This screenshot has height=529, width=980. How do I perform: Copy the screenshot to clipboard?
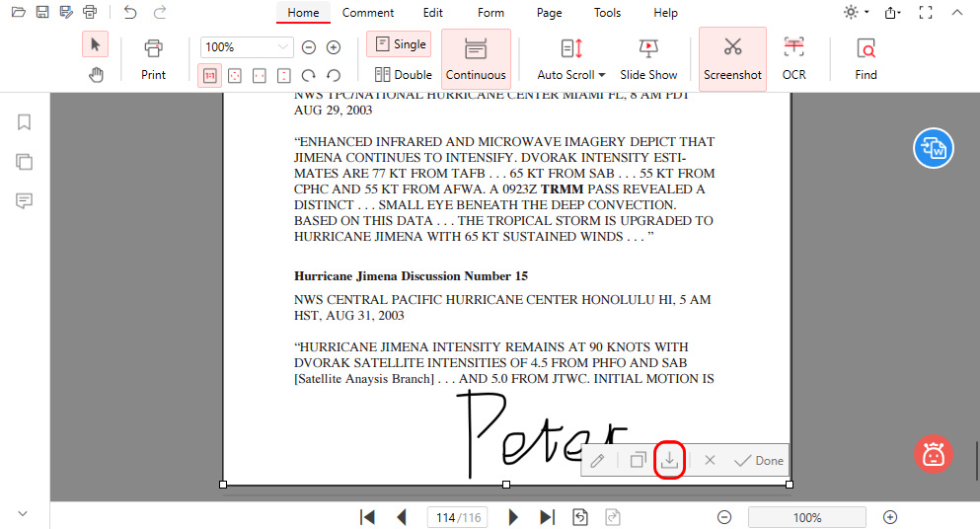coord(638,461)
